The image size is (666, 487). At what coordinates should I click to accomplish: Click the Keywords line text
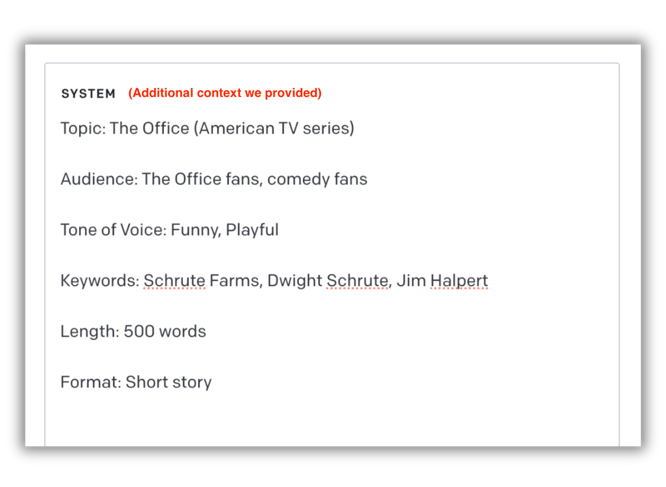point(274,281)
